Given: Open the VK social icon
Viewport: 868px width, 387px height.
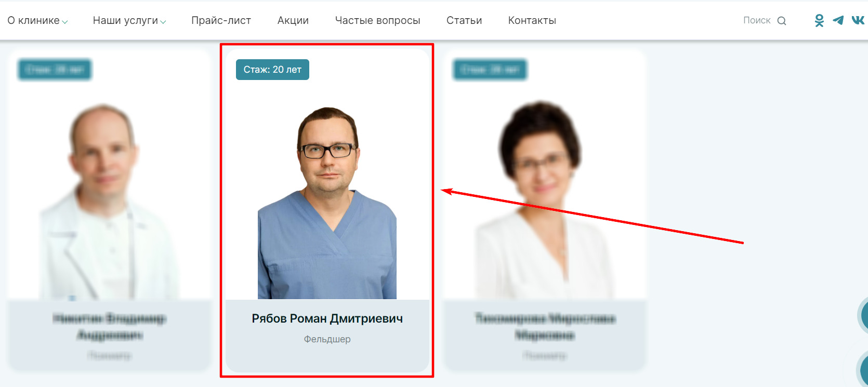Looking at the screenshot, I should point(858,20).
